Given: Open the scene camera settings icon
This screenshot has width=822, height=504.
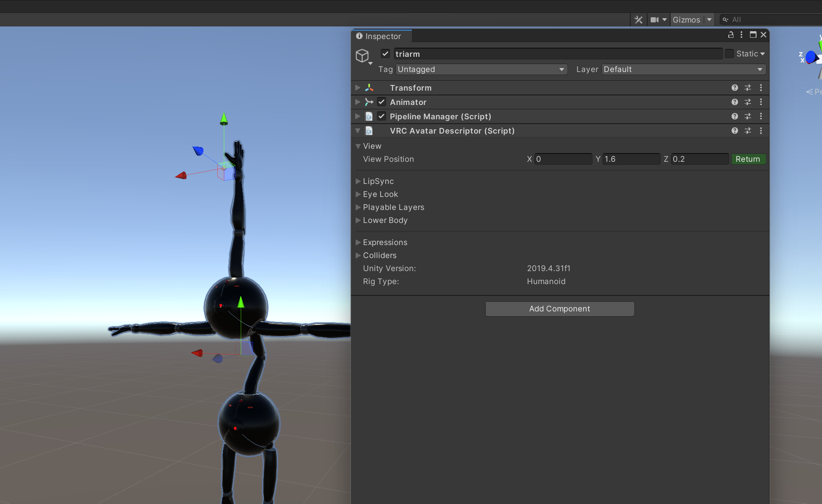Looking at the screenshot, I should coord(655,20).
